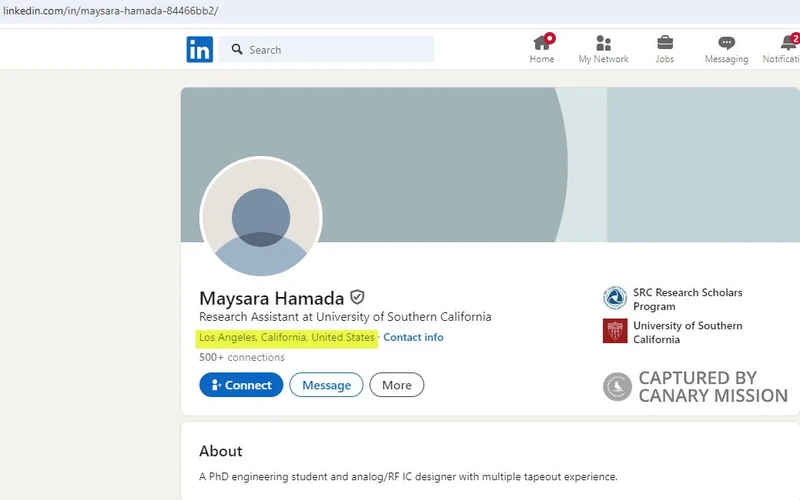Select the Home nav label

pos(542,59)
